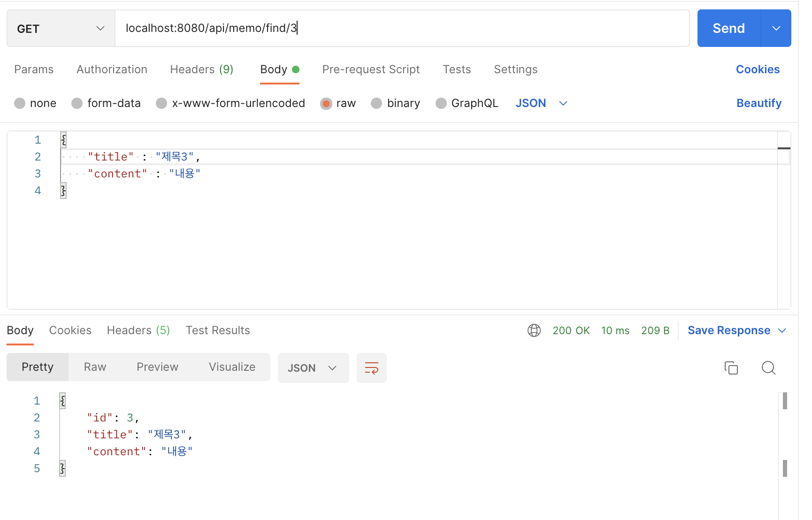
Task: Click the "content" line in request body editor
Action: pos(419,174)
